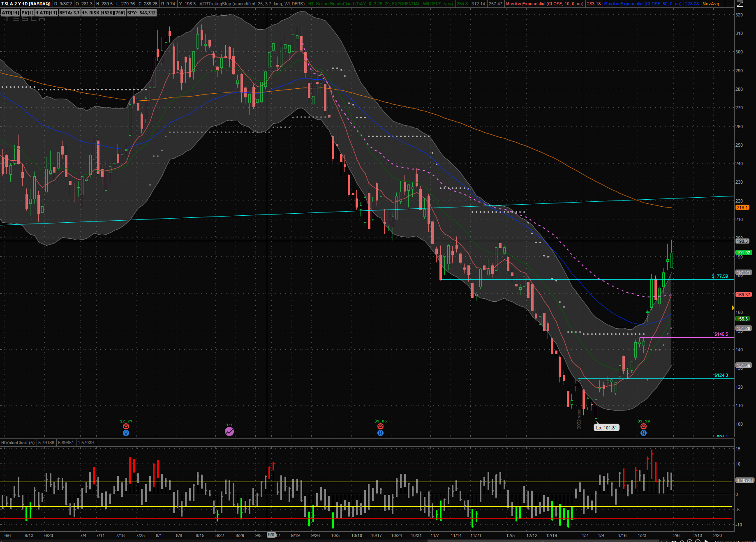Click the H: 289.5 high value
Viewport: 756px width, 542px height.
104,4
